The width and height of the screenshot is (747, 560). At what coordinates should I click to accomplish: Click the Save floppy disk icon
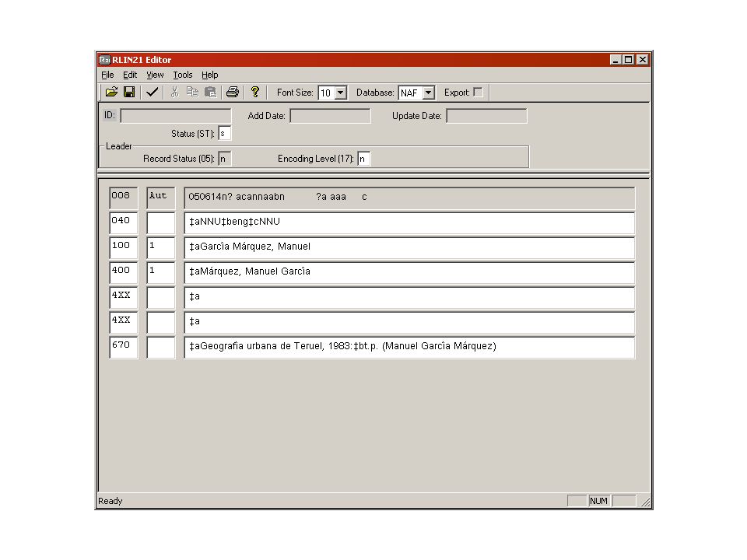(x=129, y=92)
